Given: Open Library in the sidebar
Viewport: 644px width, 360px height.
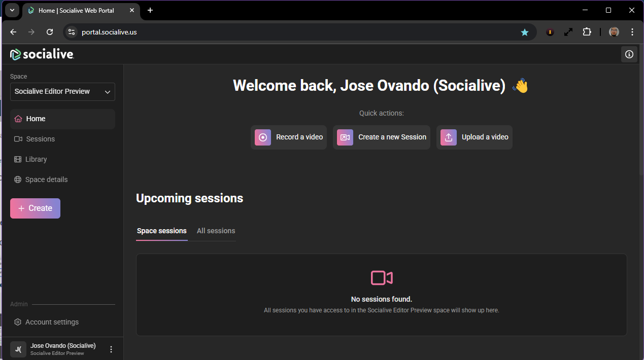Looking at the screenshot, I should point(62,159).
